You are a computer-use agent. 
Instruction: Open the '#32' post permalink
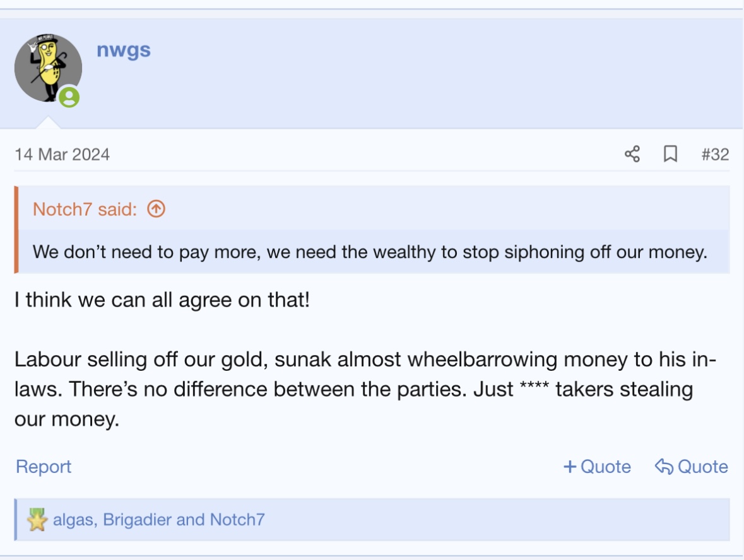tap(714, 155)
